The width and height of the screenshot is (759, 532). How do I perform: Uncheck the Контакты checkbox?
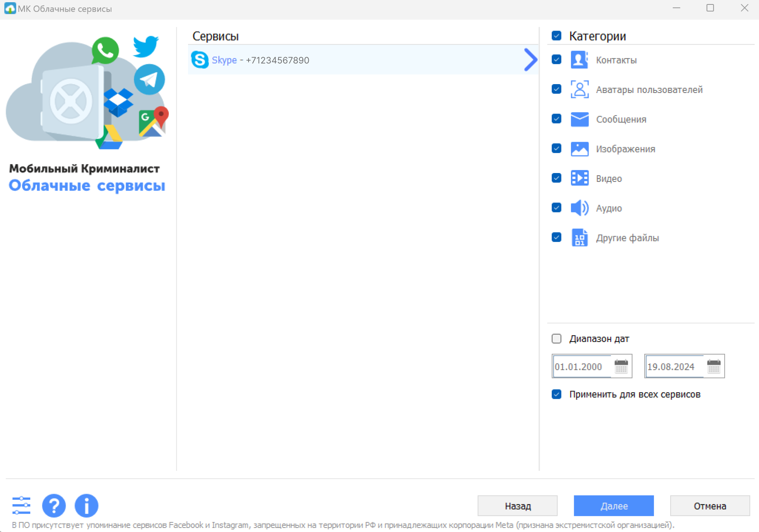tap(556, 60)
